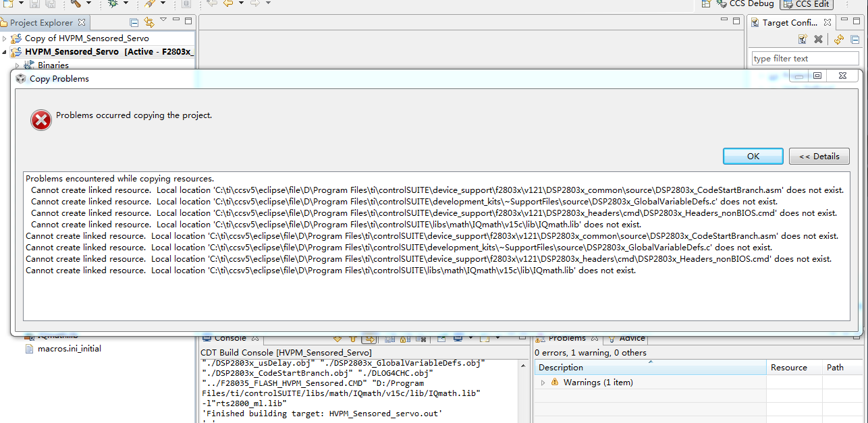This screenshot has width=868, height=423.
Task: Maximize the Project Explorer view
Action: point(189,20)
